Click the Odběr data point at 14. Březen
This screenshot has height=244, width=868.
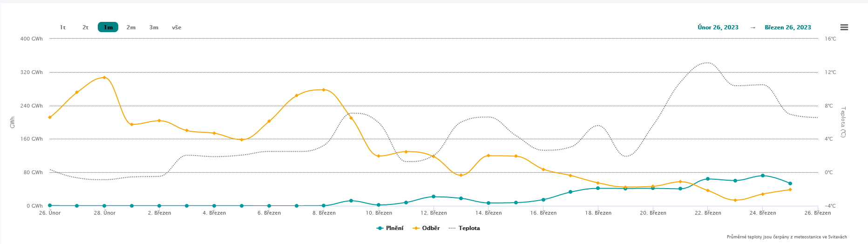coord(488,156)
